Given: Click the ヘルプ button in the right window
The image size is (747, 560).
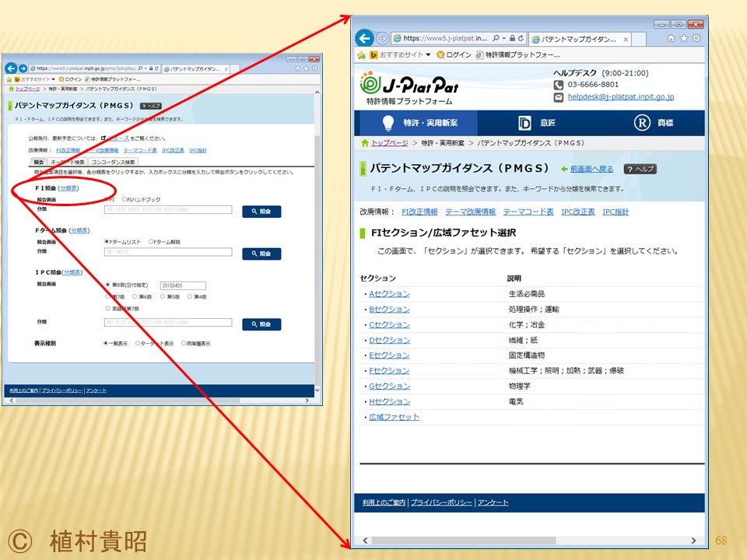Looking at the screenshot, I should [640, 169].
